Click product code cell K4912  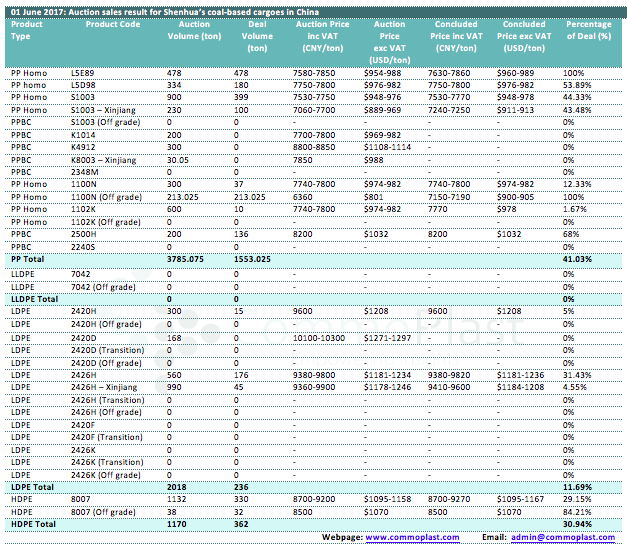(84, 146)
